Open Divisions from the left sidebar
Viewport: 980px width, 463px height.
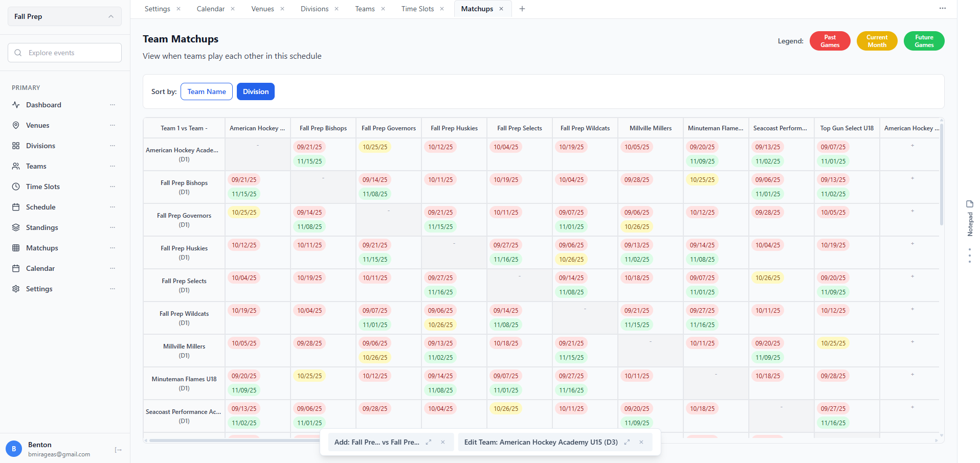click(x=40, y=146)
